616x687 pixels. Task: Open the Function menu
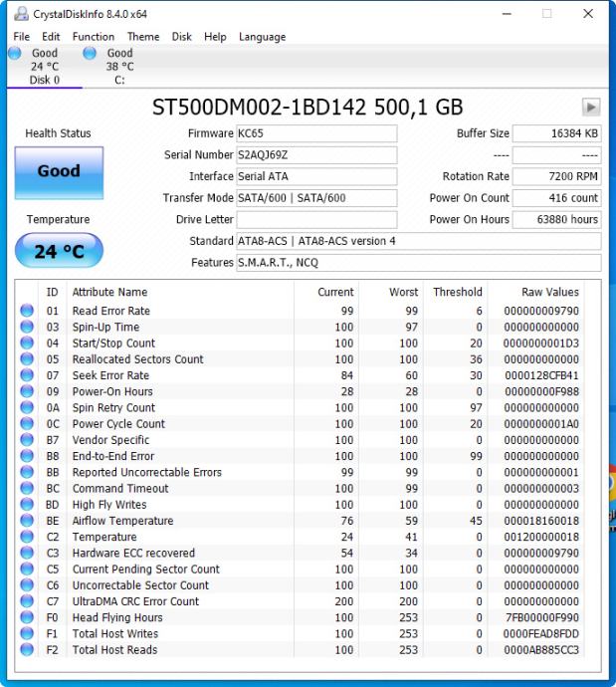click(94, 37)
